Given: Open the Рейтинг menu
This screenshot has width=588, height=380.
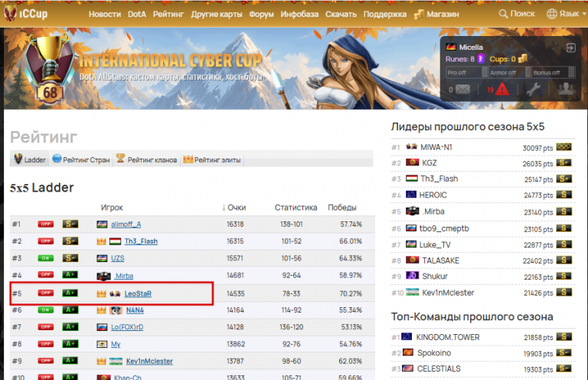Looking at the screenshot, I should [x=168, y=15].
